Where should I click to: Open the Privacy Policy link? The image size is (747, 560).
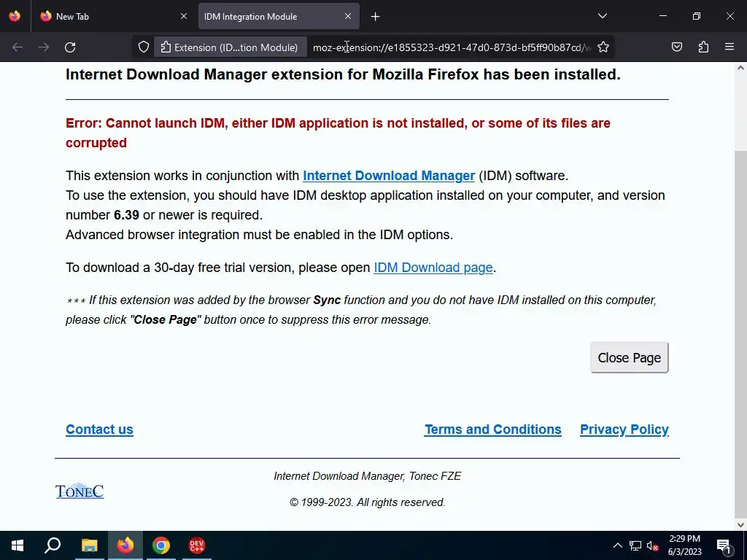tap(624, 429)
